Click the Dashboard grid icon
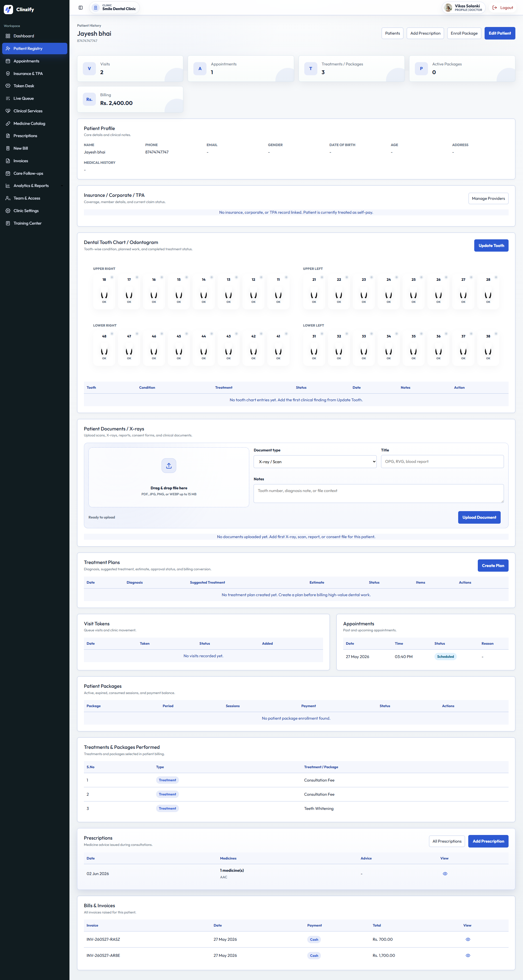The height and width of the screenshot is (980, 523). (x=8, y=36)
